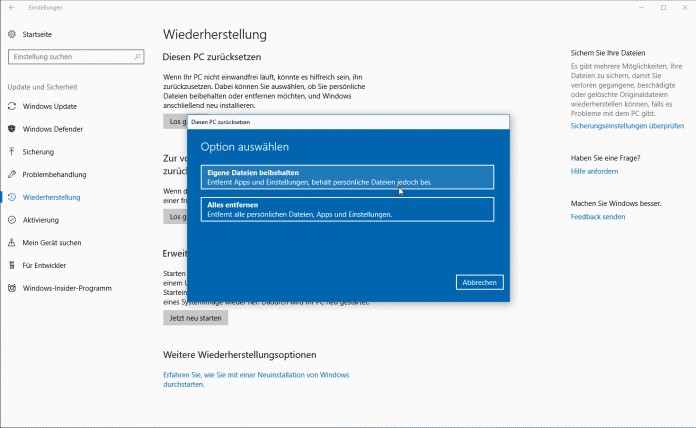The image size is (696, 428).
Task: Open Windows Update via its sync icon
Action: [12, 106]
